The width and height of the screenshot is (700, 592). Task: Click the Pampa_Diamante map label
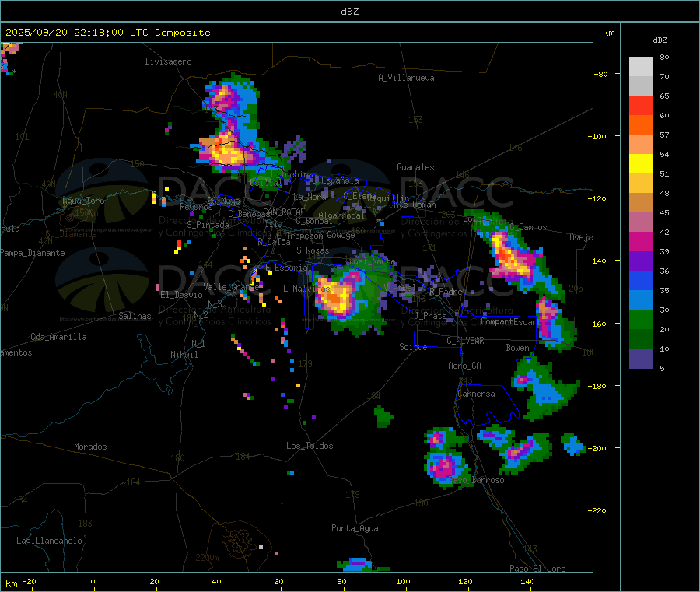coord(32,253)
